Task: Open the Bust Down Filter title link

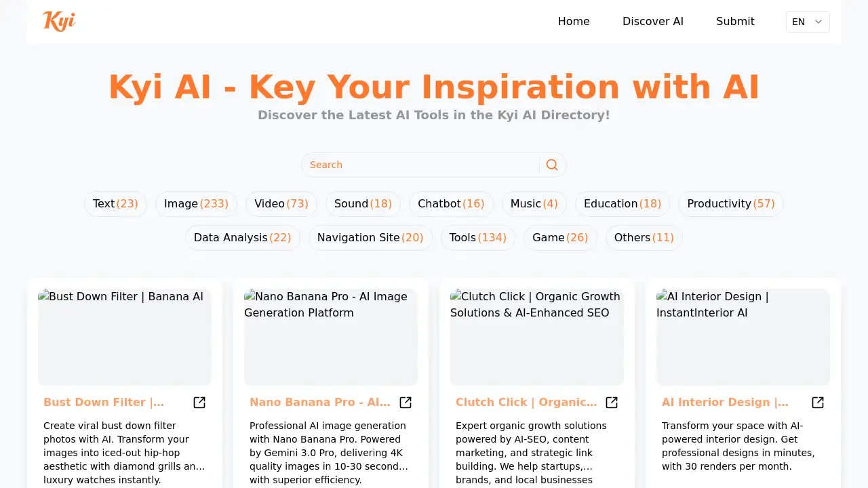Action: tap(104, 403)
